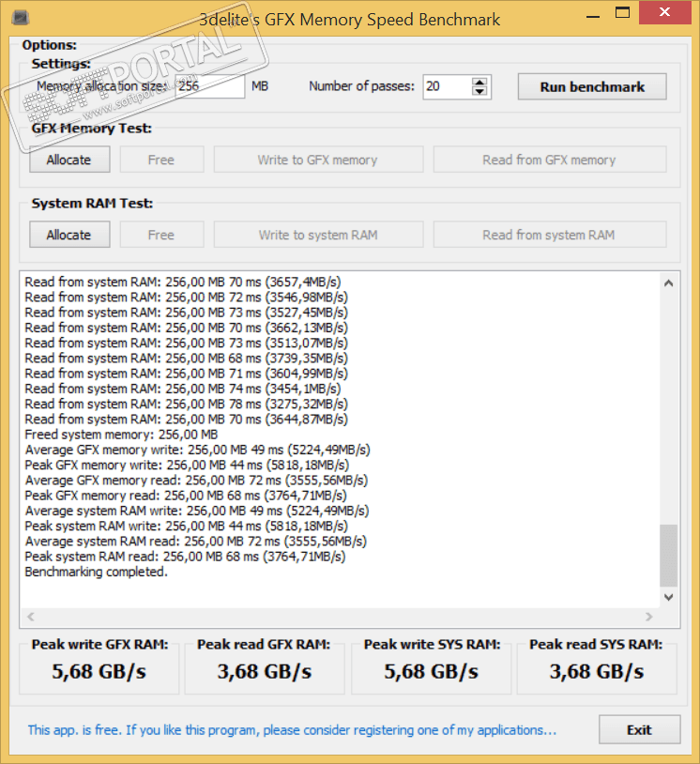The width and height of the screenshot is (700, 764).
Task: Click the Peak read GFX RAM value 3,68 GB/s
Action: 265,672
